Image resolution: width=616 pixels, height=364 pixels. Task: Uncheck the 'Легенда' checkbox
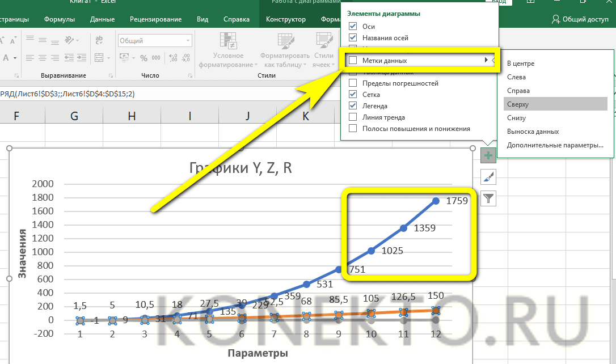click(353, 106)
